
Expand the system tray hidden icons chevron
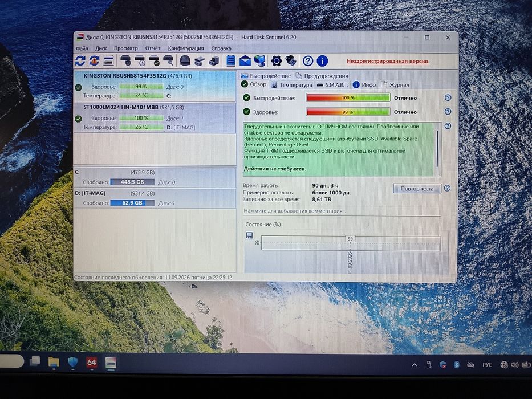(x=415, y=365)
